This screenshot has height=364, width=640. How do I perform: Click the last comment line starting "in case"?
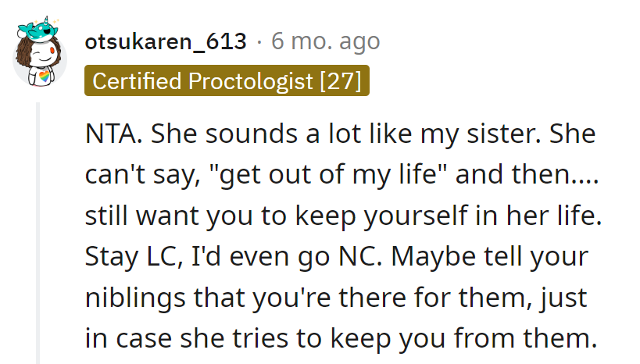[x=339, y=337]
